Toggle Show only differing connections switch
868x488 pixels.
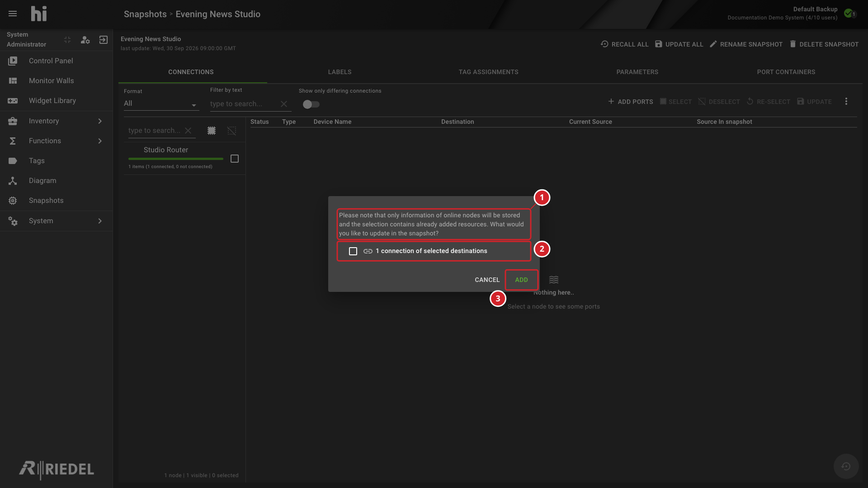coord(311,104)
